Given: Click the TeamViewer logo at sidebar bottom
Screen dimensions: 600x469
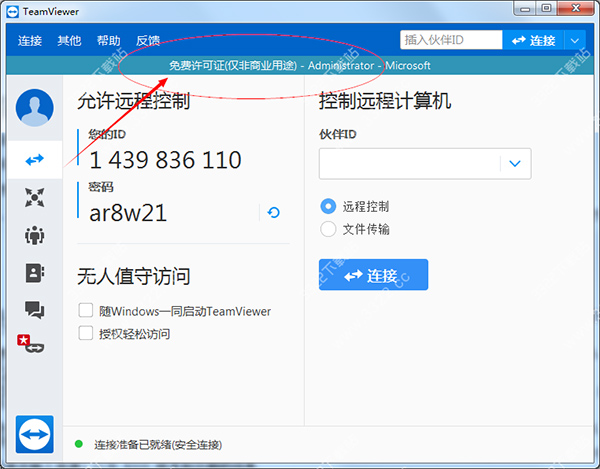Looking at the screenshot, I should coord(34,434).
